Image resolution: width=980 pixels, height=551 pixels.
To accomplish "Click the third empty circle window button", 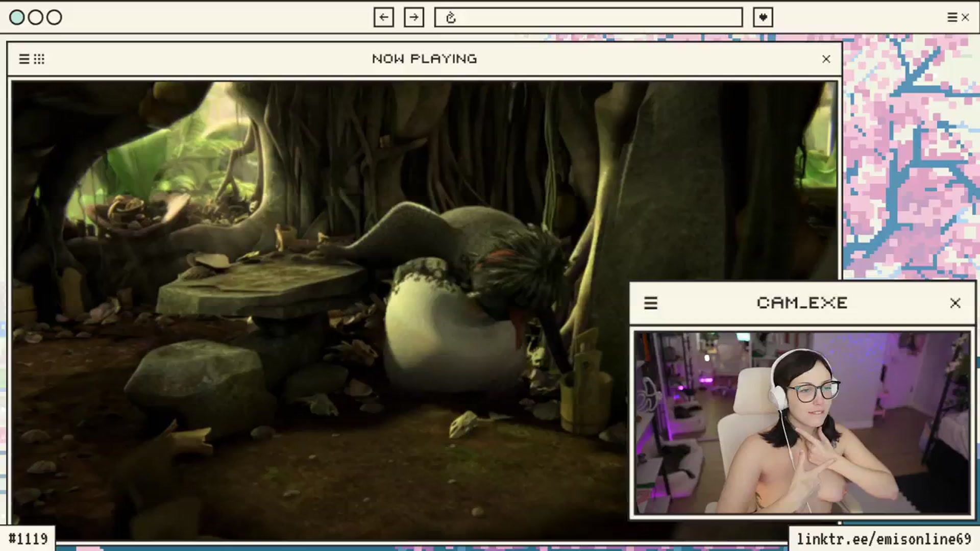I will coord(54,17).
